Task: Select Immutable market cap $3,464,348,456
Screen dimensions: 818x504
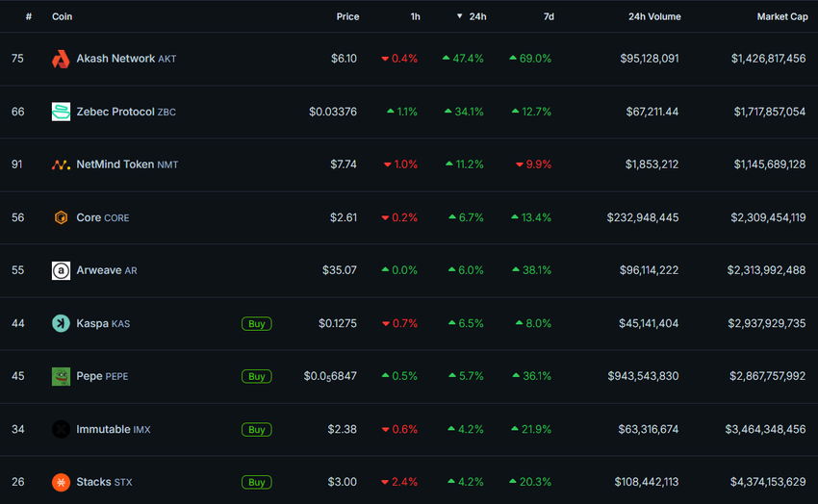Action: (765, 429)
